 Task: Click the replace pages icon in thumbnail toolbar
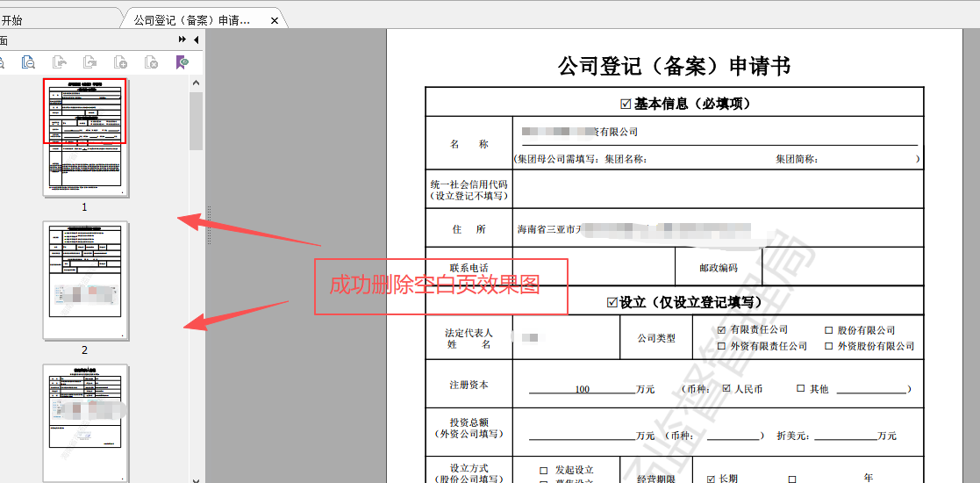pos(90,62)
